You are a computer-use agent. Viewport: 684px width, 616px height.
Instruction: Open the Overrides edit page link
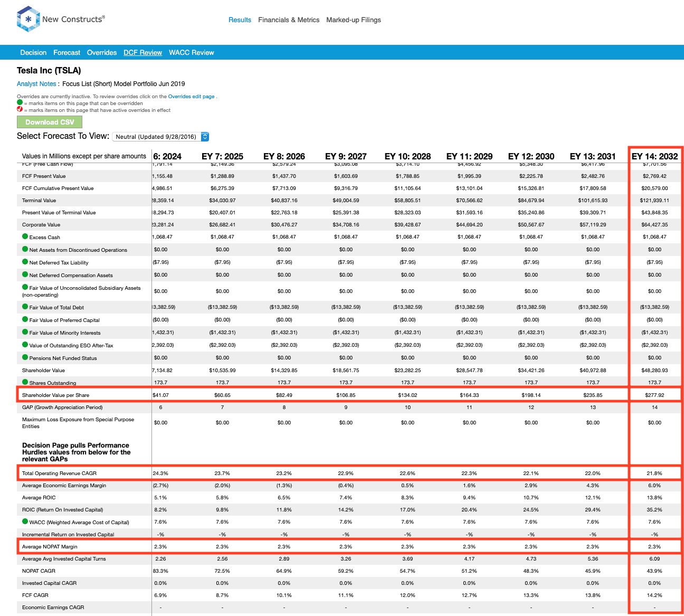pyautogui.click(x=191, y=97)
